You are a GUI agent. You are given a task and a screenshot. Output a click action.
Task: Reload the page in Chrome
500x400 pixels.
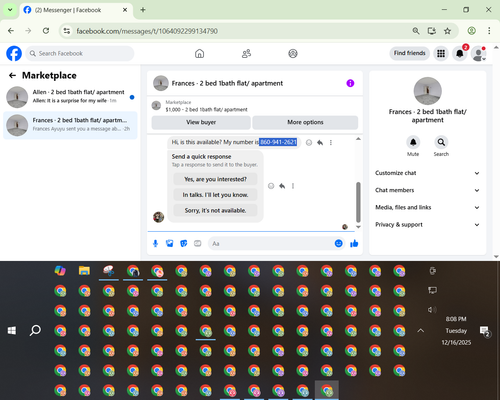coord(46,31)
